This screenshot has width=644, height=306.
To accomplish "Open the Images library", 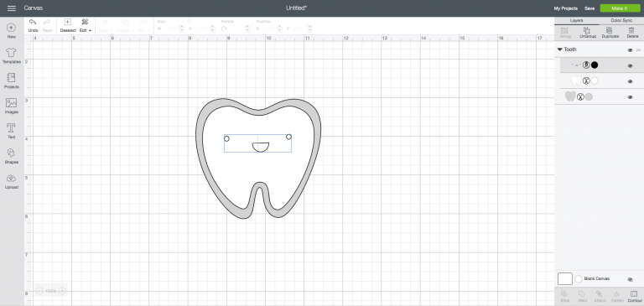I will click(x=12, y=106).
